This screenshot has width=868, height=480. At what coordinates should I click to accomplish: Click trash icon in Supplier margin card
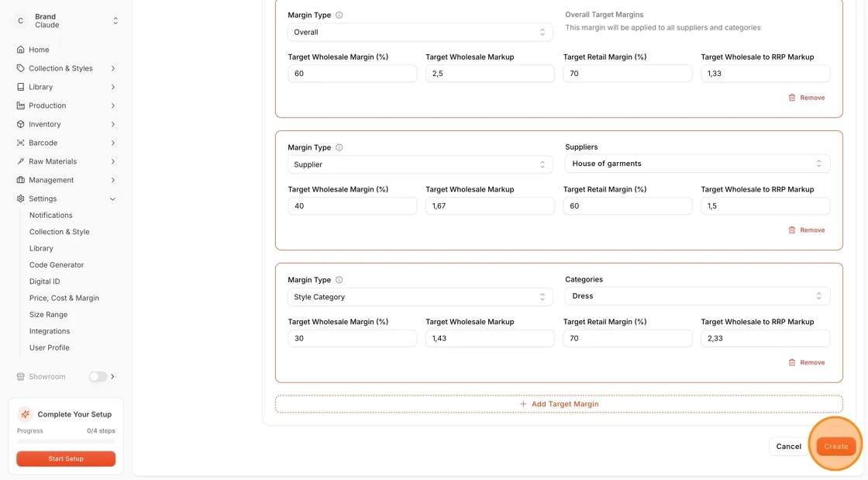(x=791, y=230)
